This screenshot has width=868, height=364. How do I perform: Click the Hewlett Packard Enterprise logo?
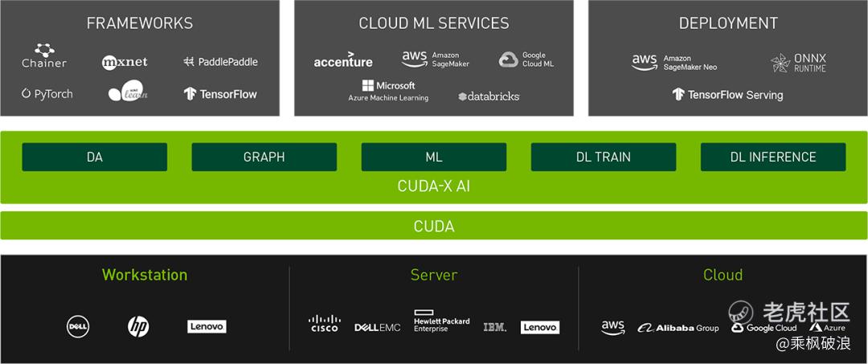coord(442,321)
